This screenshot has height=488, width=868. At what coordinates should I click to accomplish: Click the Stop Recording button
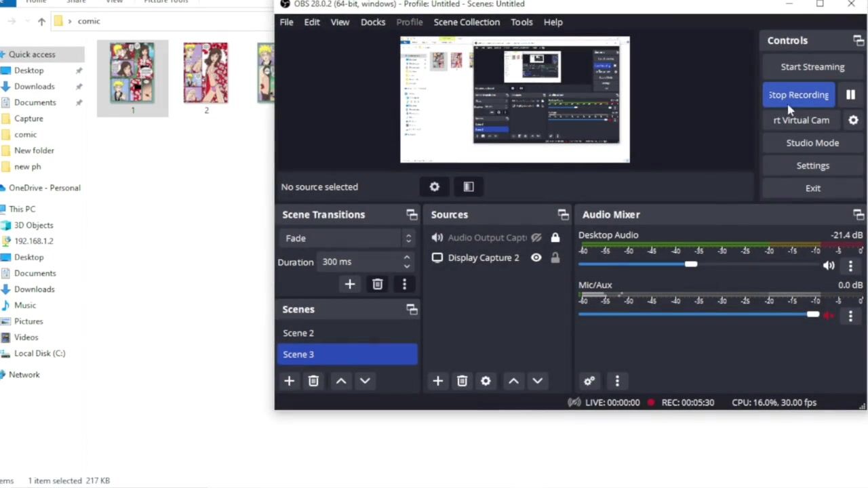pyautogui.click(x=798, y=95)
